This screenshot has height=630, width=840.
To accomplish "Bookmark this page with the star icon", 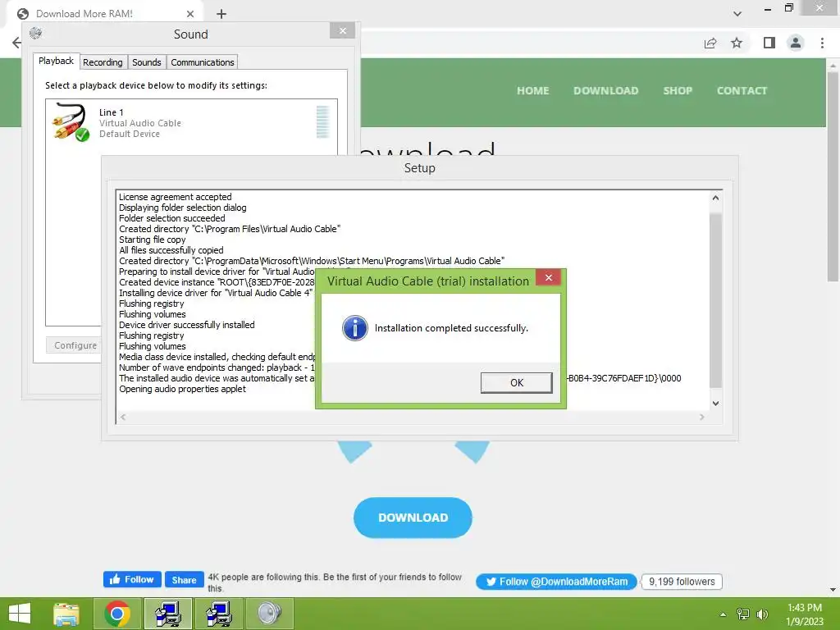I will coord(737,43).
